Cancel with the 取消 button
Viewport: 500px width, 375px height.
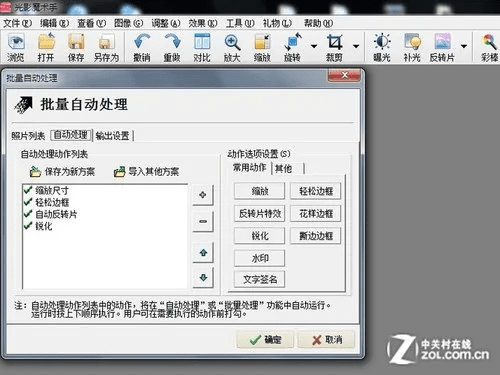(326, 340)
